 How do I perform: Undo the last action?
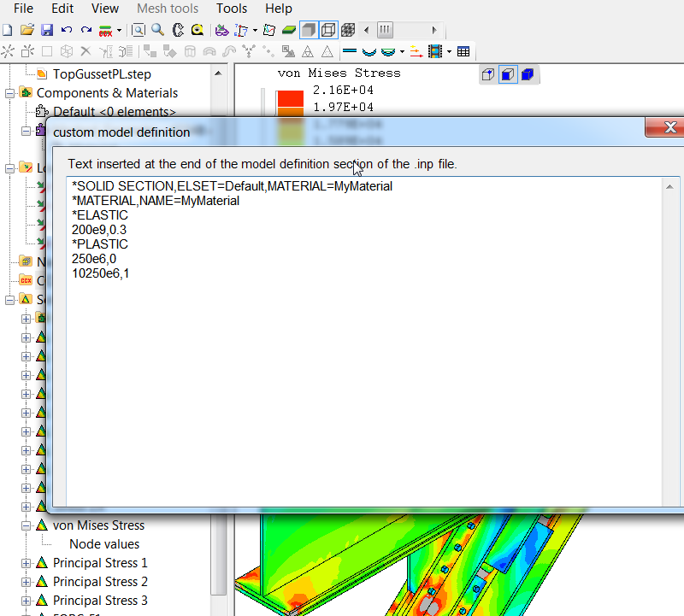pos(67,30)
